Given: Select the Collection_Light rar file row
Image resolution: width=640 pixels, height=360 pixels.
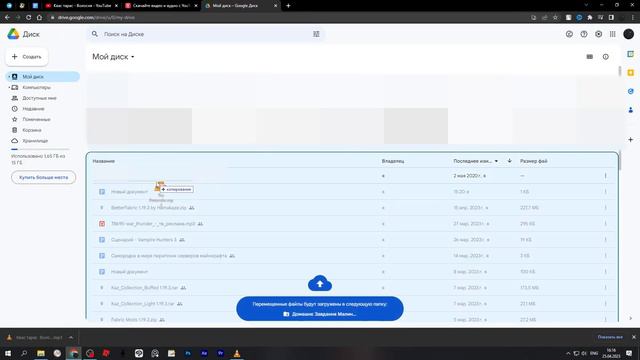Looking at the screenshot, I should coord(352,304).
